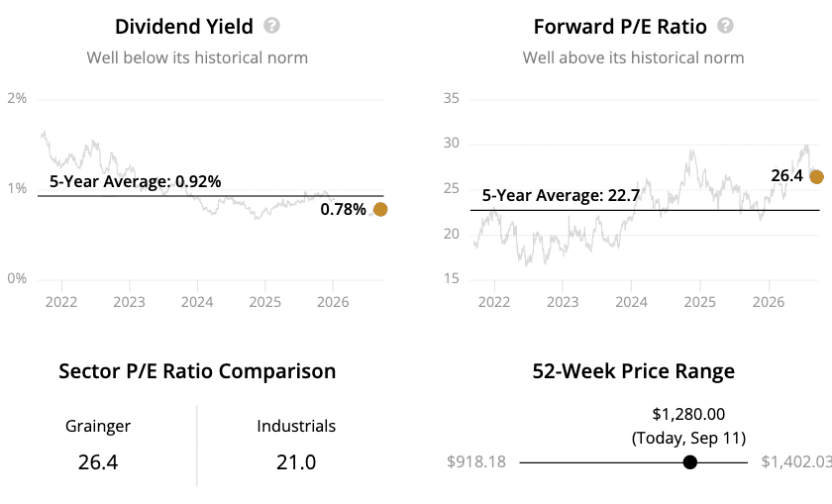Click the Industrials sector P/E value 21.0

[296, 462]
